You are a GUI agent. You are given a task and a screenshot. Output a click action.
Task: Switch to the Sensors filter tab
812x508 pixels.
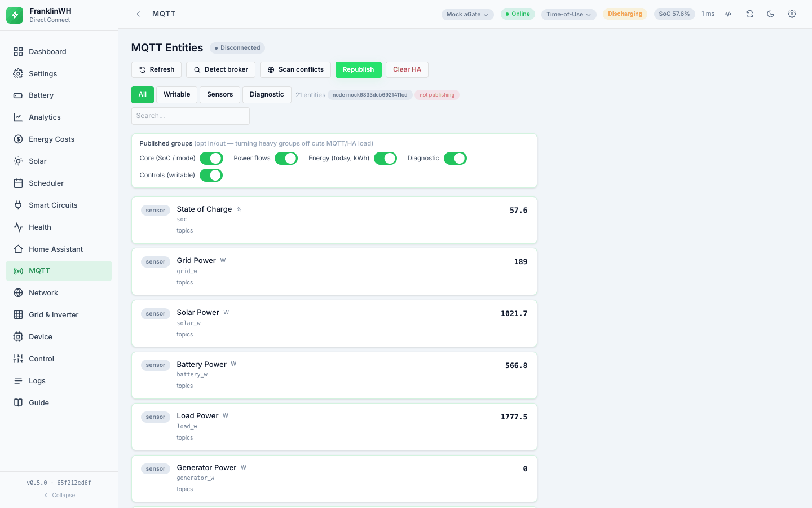point(220,95)
